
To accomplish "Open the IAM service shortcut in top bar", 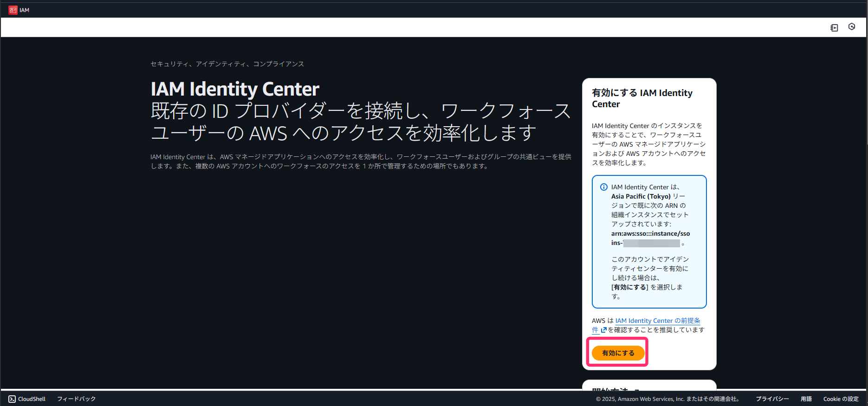I will 19,10.
